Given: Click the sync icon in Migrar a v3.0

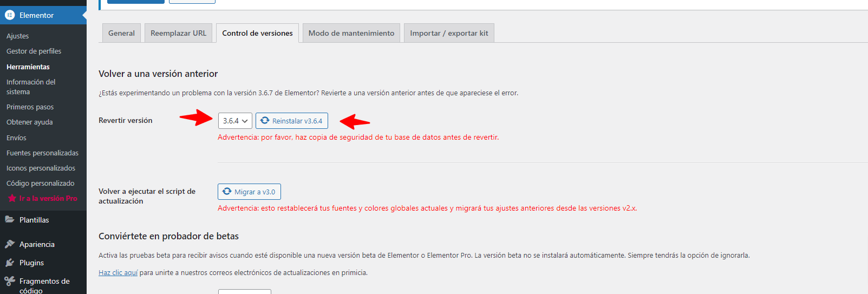Looking at the screenshot, I should tap(227, 192).
